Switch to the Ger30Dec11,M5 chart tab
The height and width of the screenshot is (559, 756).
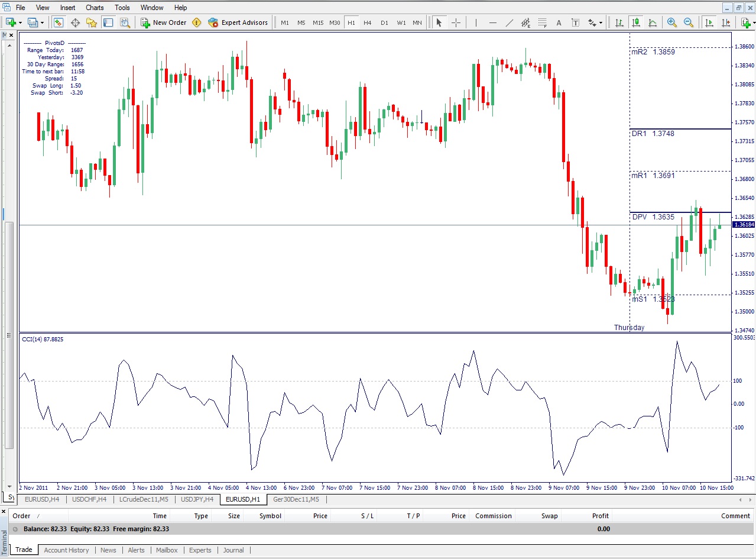click(296, 499)
